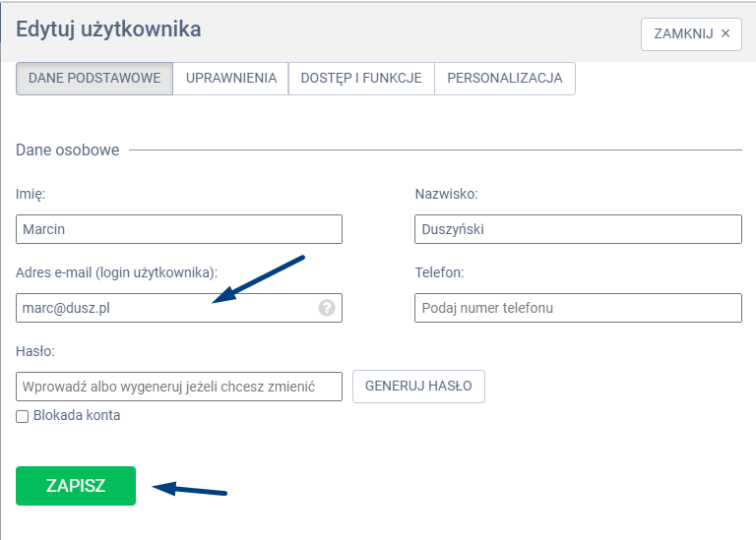
Task: Save changes with the green ZAPISZ button
Action: click(76, 486)
